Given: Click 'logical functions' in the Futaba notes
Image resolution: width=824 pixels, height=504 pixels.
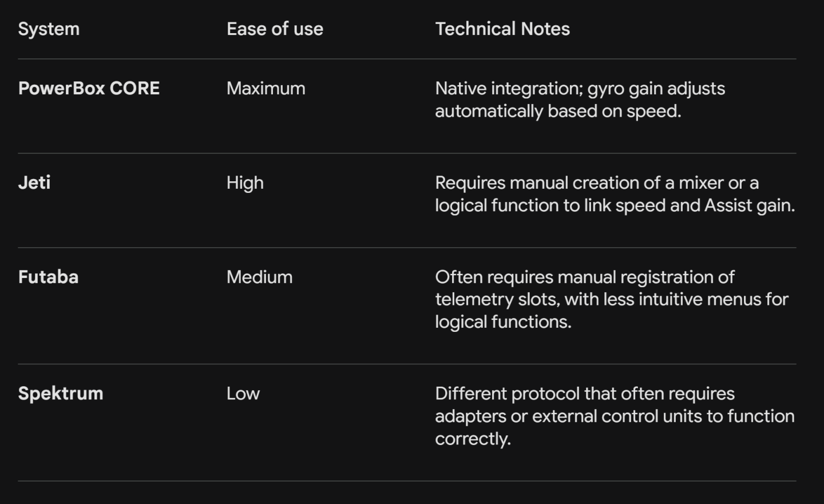Looking at the screenshot, I should pos(502,322).
